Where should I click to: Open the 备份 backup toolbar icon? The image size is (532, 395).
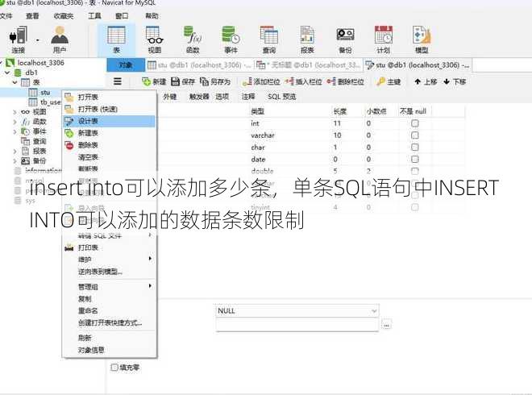coord(345,39)
